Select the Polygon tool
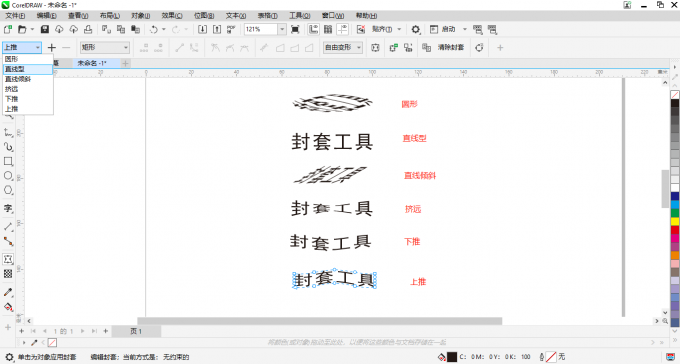 [x=8, y=190]
